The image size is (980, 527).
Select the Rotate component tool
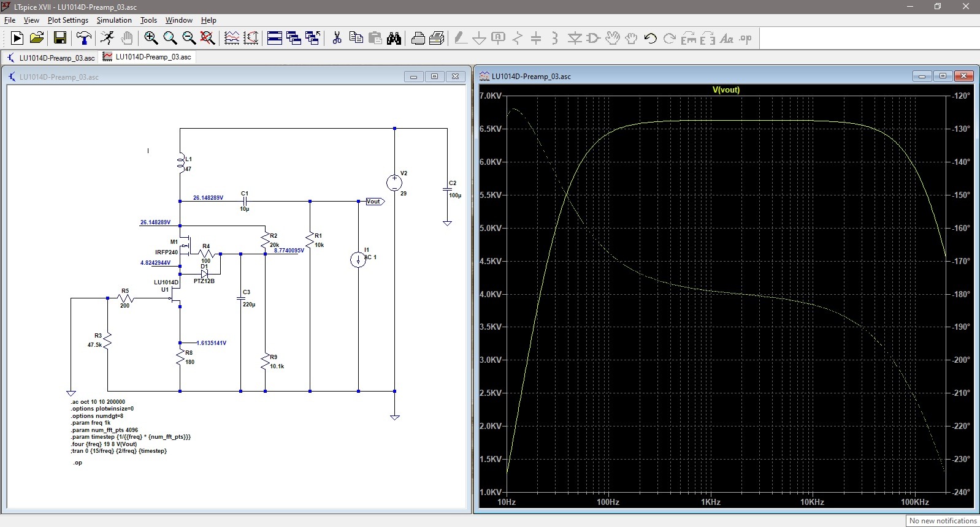coord(688,39)
